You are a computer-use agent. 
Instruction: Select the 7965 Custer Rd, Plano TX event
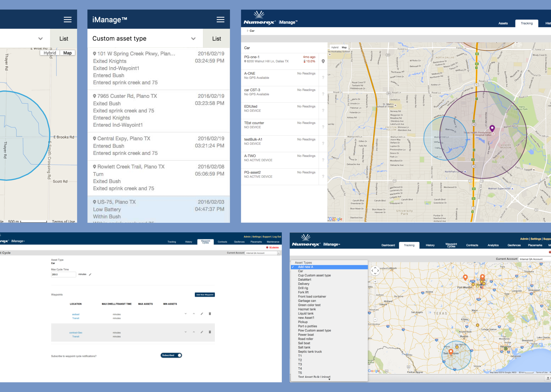point(158,111)
